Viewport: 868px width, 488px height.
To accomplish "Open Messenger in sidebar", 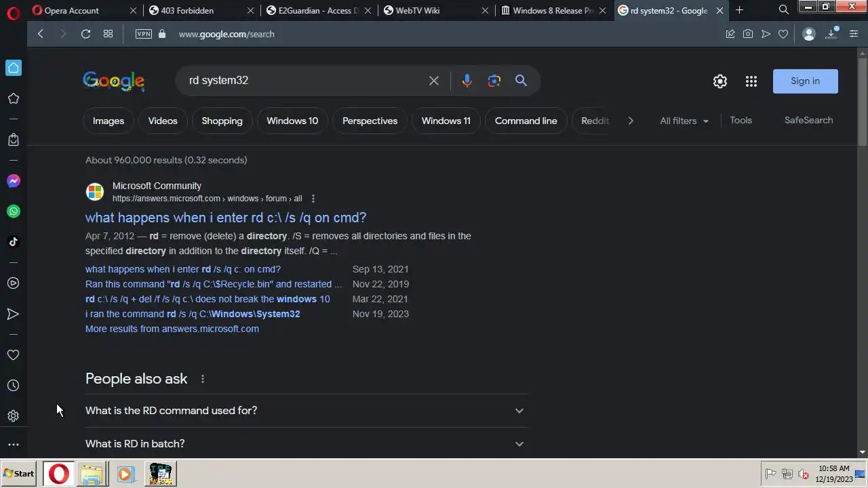I will point(14,181).
